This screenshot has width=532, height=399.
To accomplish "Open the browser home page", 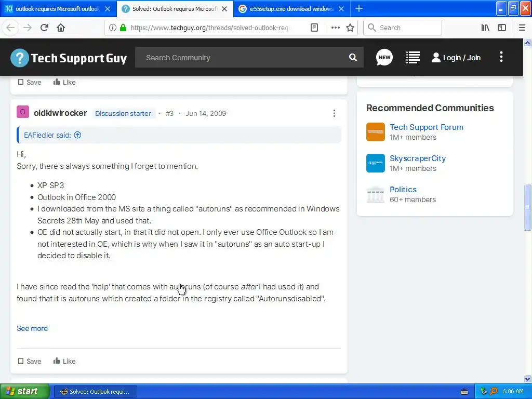I will tap(61, 28).
